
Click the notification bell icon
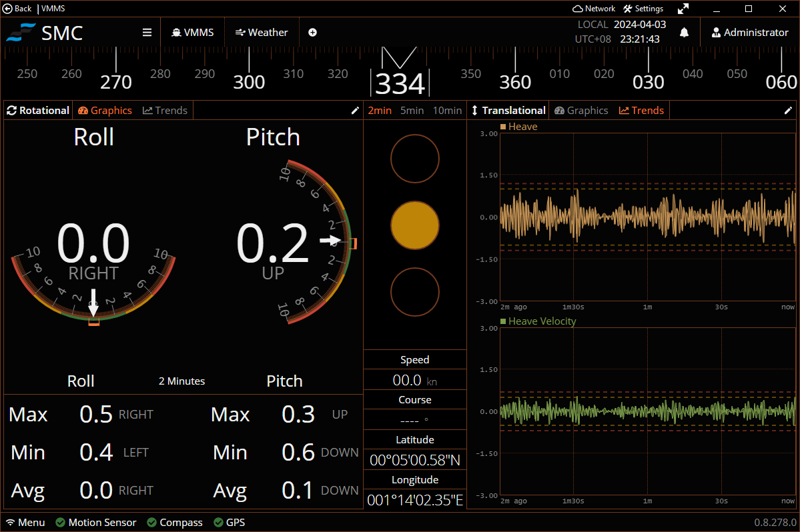click(684, 31)
